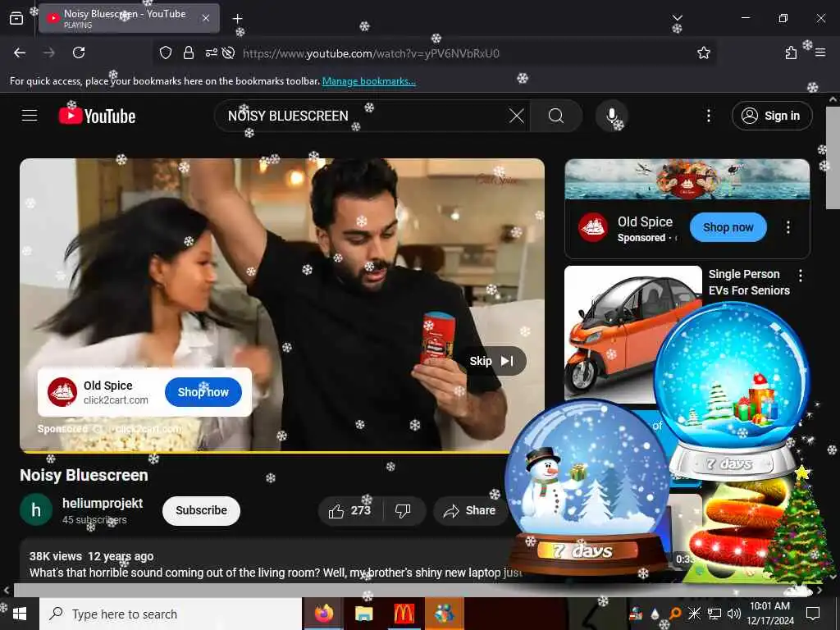Viewport: 840px width, 630px height.
Task: Open Firefox from the taskbar
Action: [323, 614]
